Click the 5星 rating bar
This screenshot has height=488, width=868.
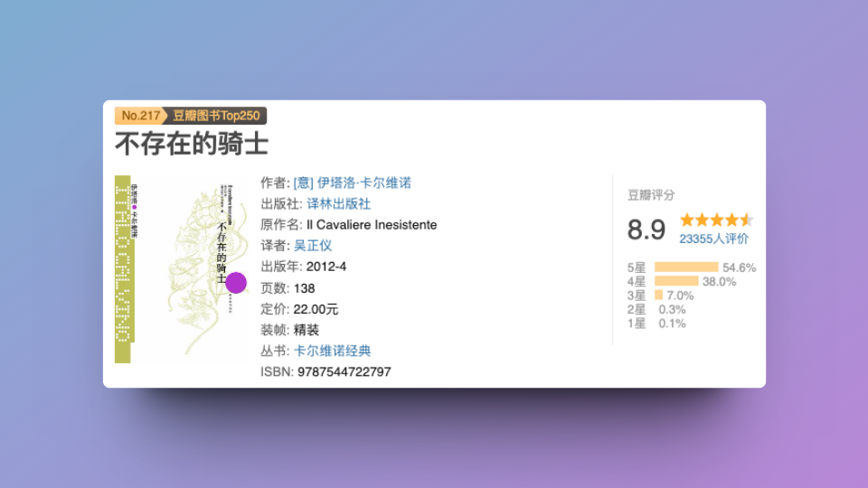pyautogui.click(x=685, y=267)
